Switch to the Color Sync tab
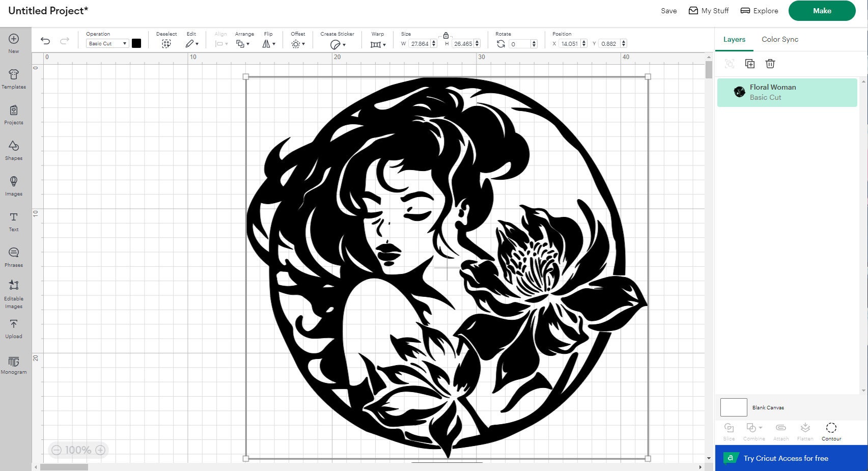The height and width of the screenshot is (471, 868). (x=779, y=39)
